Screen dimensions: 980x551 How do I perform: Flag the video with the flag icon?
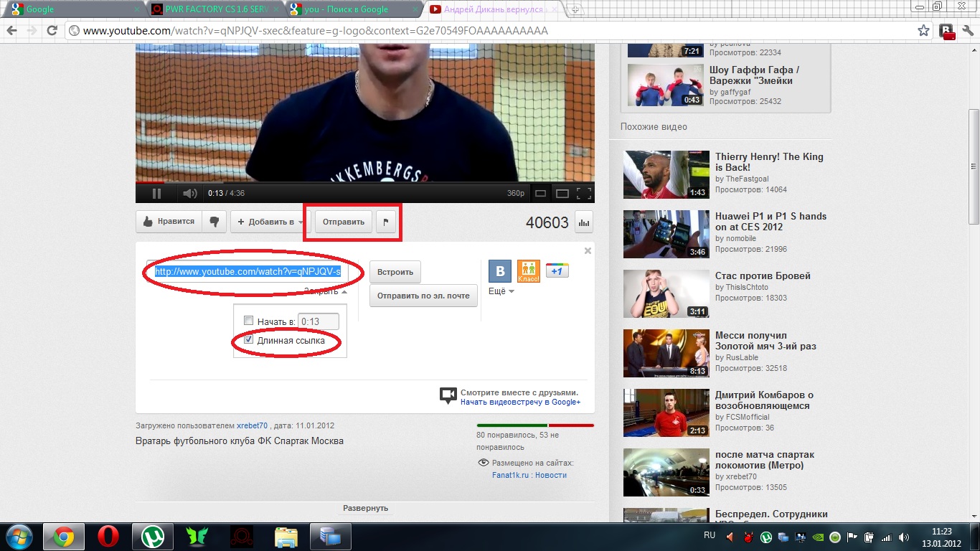(385, 222)
